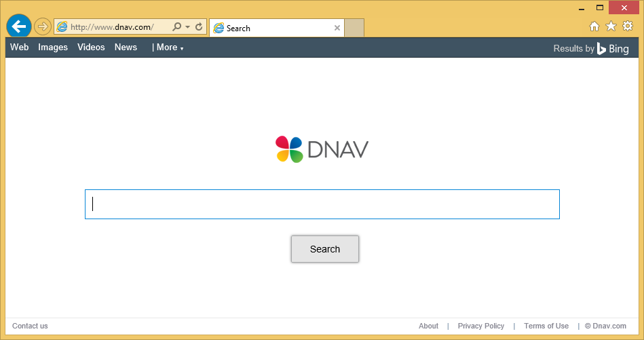This screenshot has width=644, height=340.
Task: Click the Search button
Action: (x=325, y=249)
